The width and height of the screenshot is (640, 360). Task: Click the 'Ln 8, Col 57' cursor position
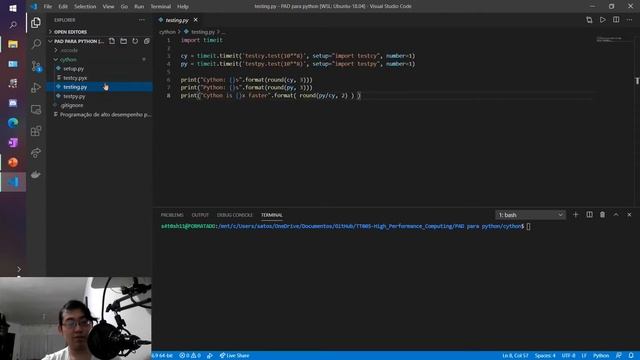pos(515,356)
